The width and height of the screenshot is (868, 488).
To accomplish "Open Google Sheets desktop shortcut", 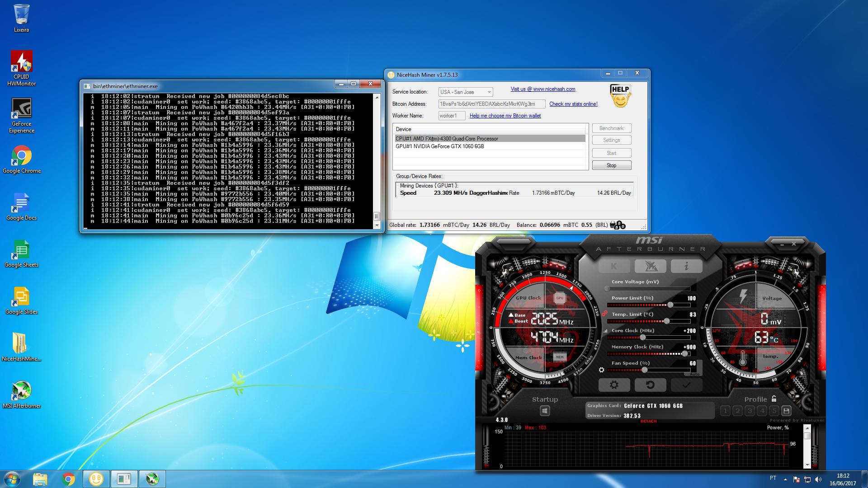I will (x=21, y=253).
